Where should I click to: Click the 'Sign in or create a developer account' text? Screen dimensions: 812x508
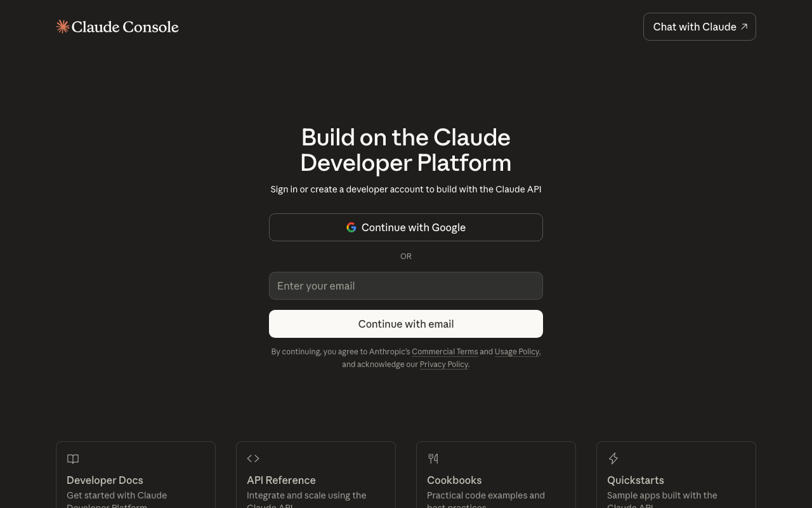[x=406, y=189]
